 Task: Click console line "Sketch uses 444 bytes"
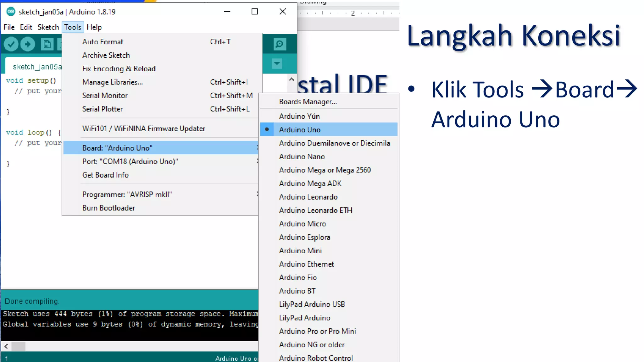[130, 314]
